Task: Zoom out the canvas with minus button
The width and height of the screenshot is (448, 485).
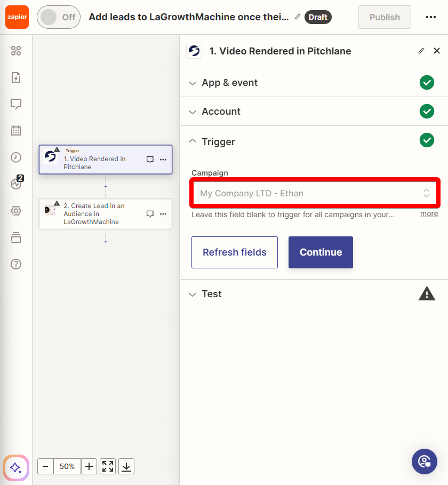Action: [45, 466]
